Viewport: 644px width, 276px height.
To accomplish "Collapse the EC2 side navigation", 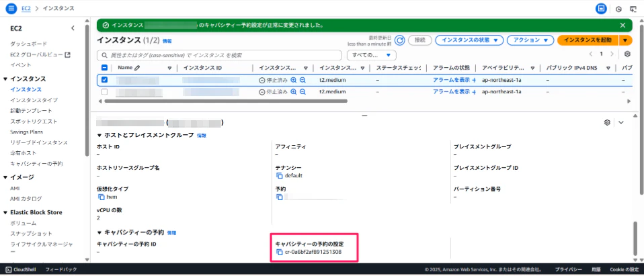I will [x=73, y=28].
